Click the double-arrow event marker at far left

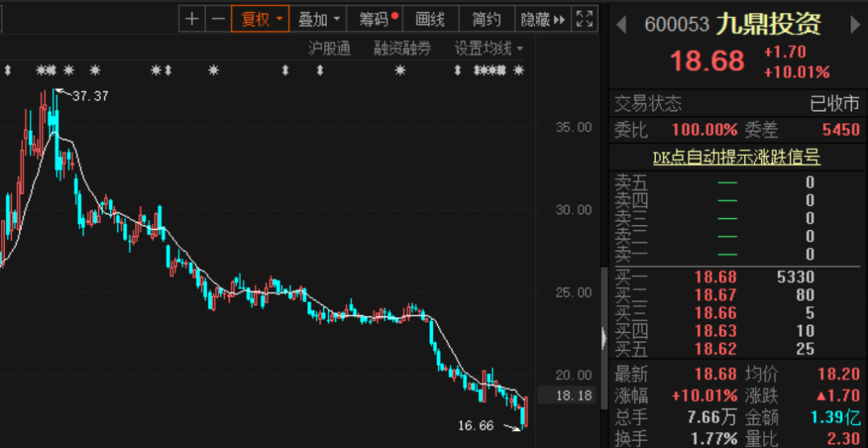[x=6, y=71]
